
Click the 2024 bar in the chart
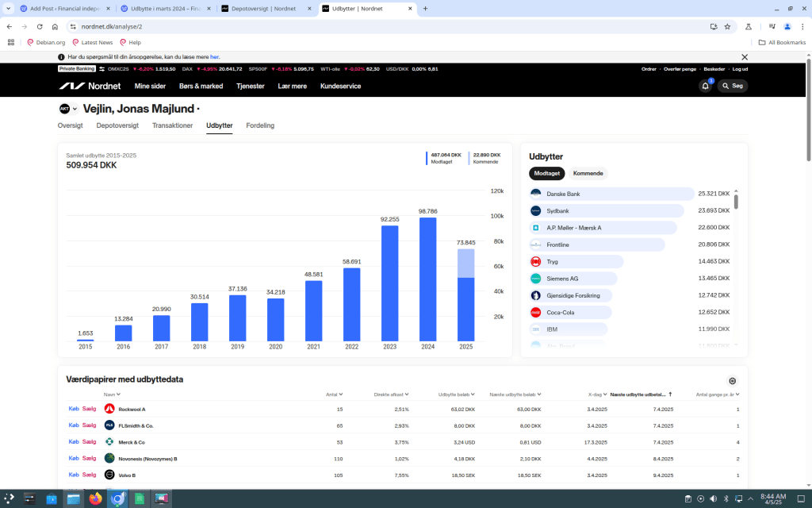(x=428, y=278)
